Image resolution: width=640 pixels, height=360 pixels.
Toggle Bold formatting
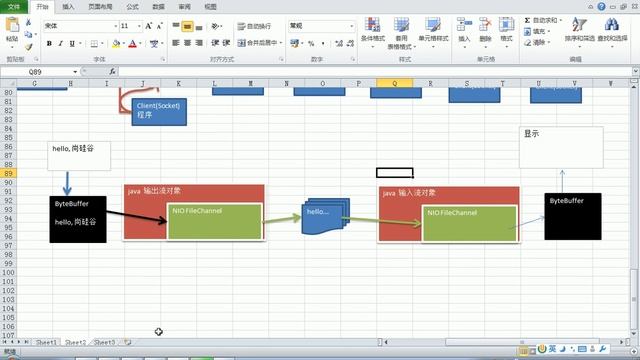(49, 43)
